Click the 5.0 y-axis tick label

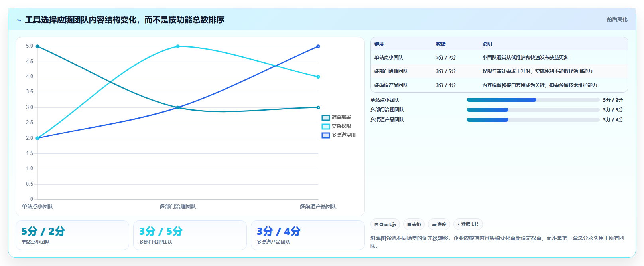coord(30,46)
